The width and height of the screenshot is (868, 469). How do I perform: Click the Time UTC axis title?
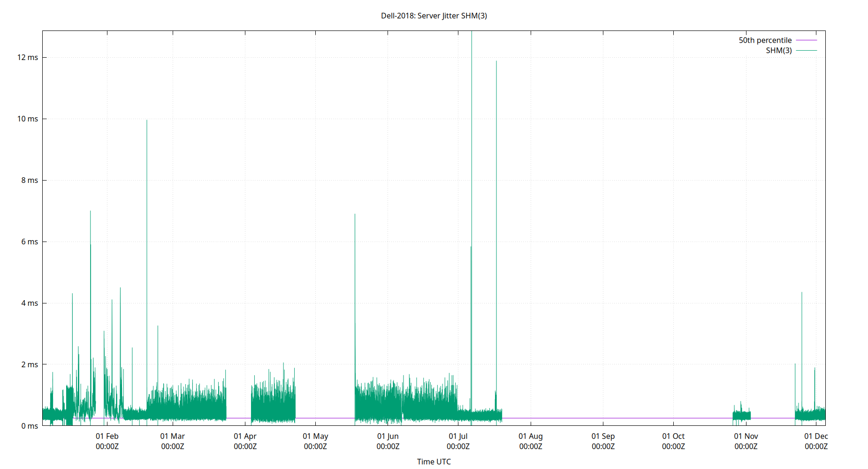pyautogui.click(x=434, y=461)
